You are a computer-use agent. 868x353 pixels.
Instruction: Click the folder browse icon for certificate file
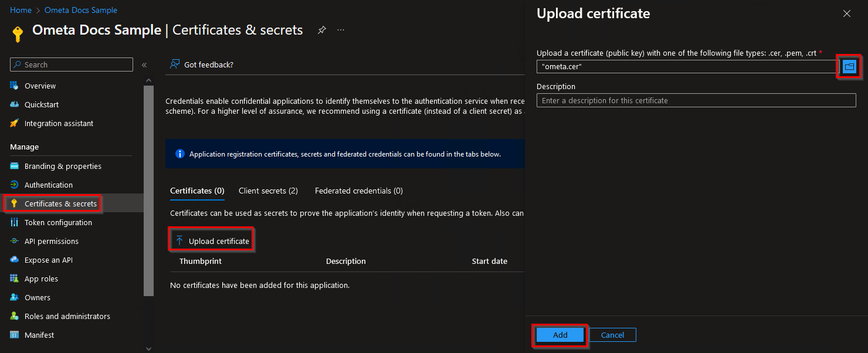tap(849, 67)
